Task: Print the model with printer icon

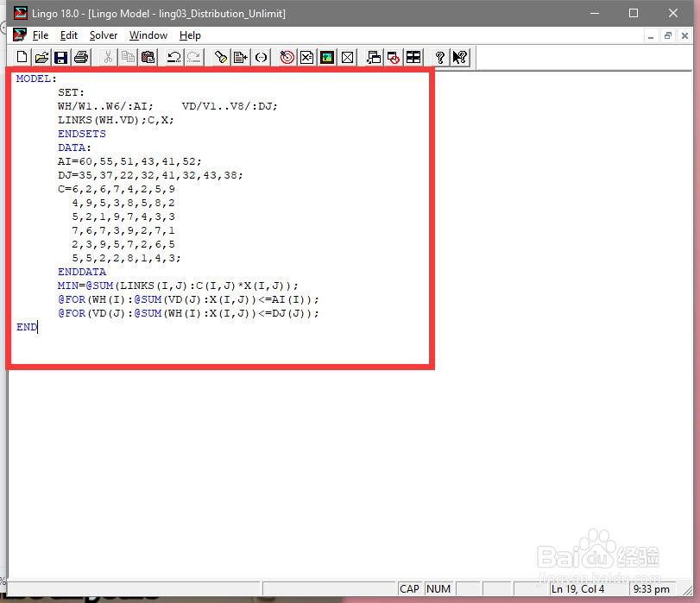Action: 81,57
